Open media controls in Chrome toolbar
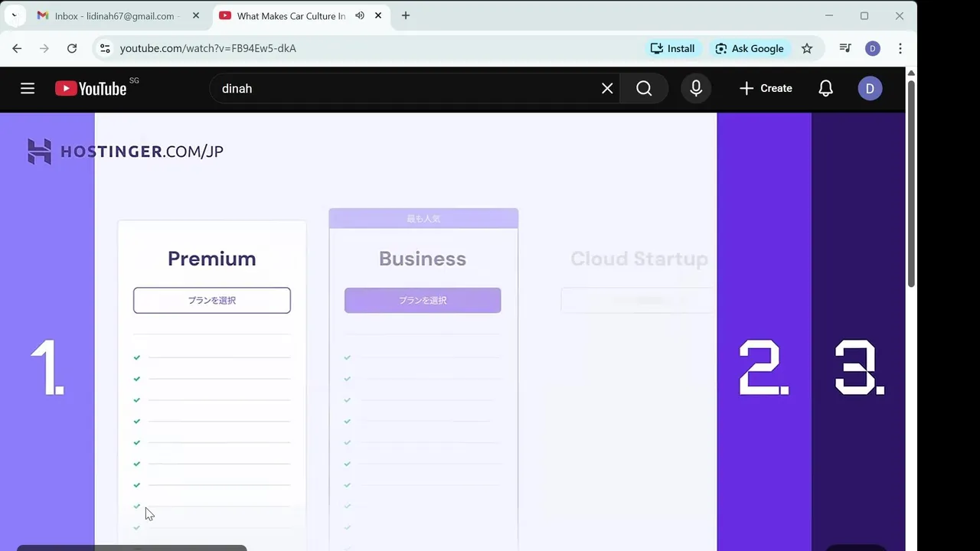 tap(845, 48)
